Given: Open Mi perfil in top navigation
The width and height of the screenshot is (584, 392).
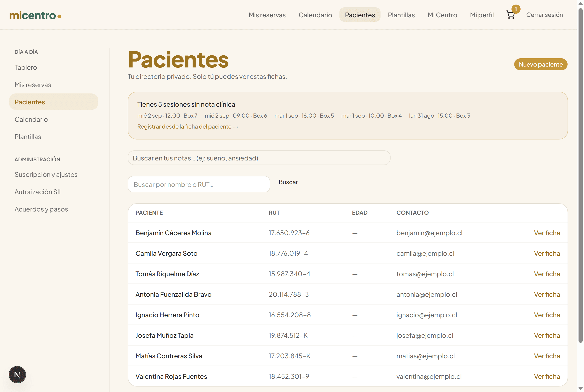Looking at the screenshot, I should (x=482, y=15).
